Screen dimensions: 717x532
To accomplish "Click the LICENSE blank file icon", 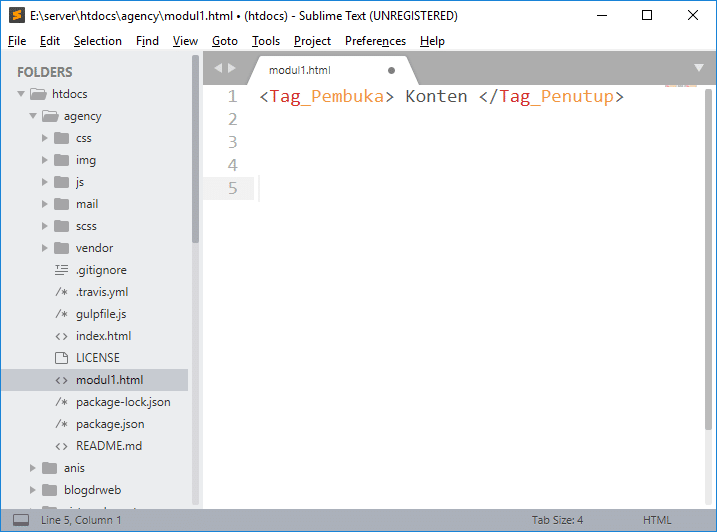I will click(61, 358).
